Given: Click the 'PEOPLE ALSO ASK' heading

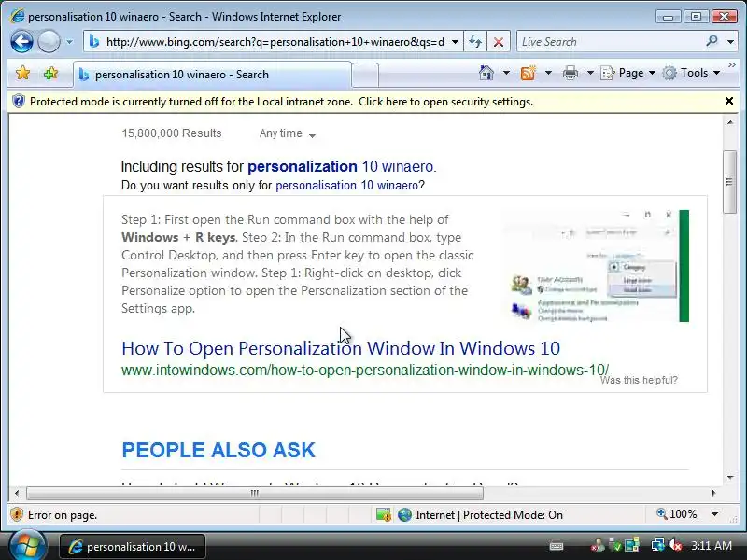Looking at the screenshot, I should pos(218,450).
